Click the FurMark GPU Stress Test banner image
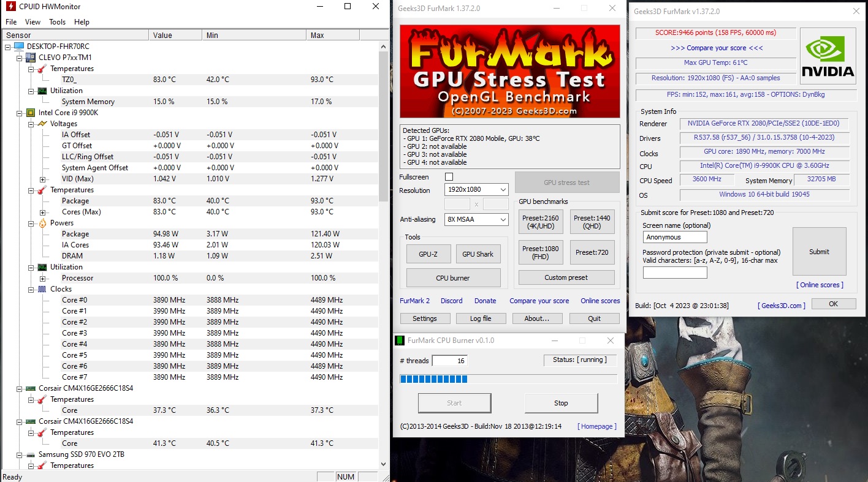The height and width of the screenshot is (482, 868). (510, 72)
